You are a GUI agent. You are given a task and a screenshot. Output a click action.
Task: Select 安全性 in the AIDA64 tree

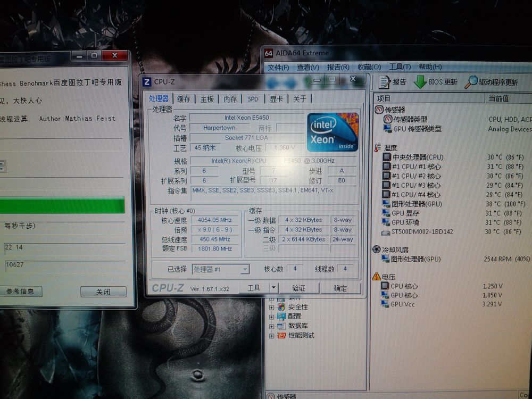point(297,307)
